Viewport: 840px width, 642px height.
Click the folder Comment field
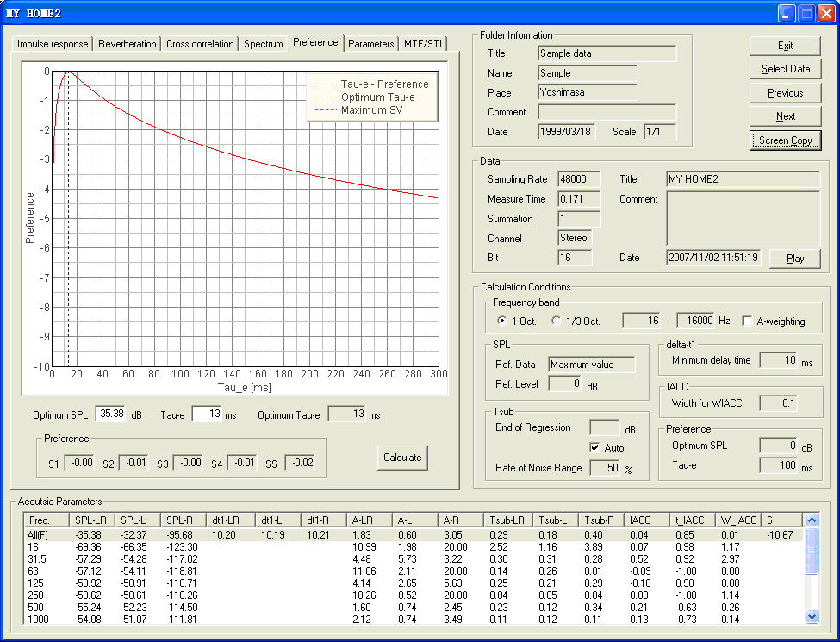point(607,112)
